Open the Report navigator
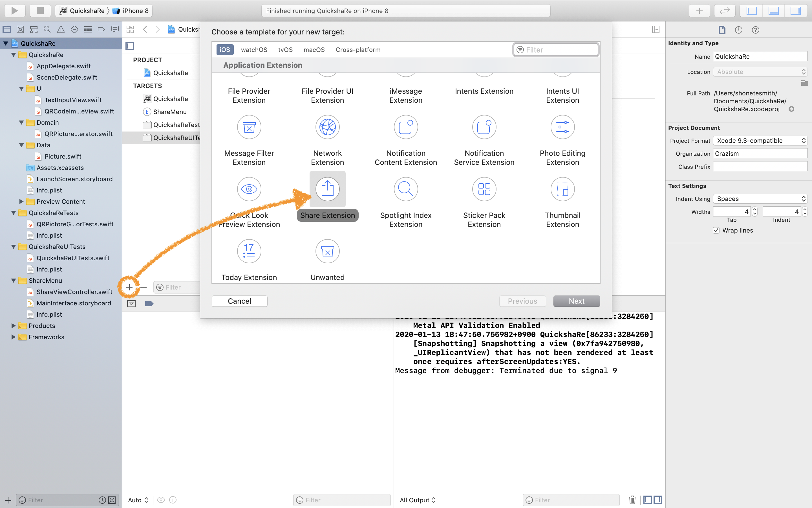Viewport: 812px width, 508px height. click(x=115, y=30)
